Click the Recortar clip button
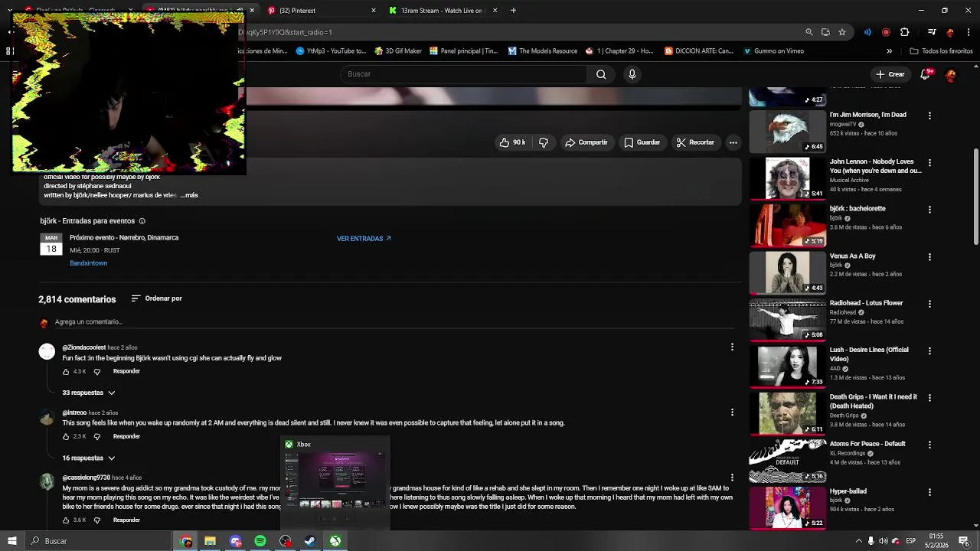This screenshot has width=980, height=551. click(695, 142)
